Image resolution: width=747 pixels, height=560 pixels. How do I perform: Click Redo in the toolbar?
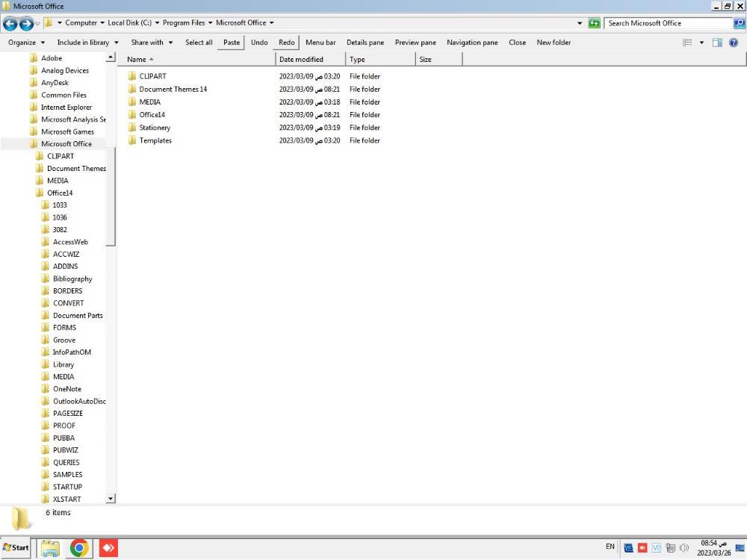click(286, 43)
